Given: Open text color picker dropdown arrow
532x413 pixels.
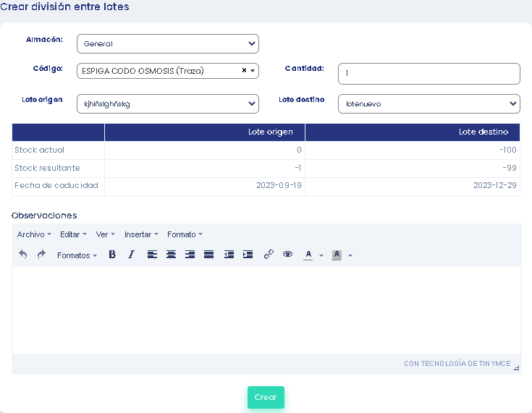Looking at the screenshot, I should [321, 255].
